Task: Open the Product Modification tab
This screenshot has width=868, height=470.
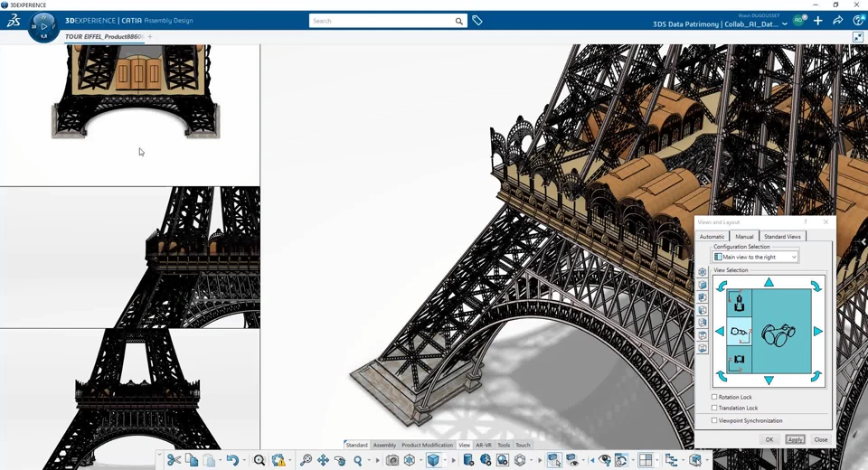Action: click(427, 445)
